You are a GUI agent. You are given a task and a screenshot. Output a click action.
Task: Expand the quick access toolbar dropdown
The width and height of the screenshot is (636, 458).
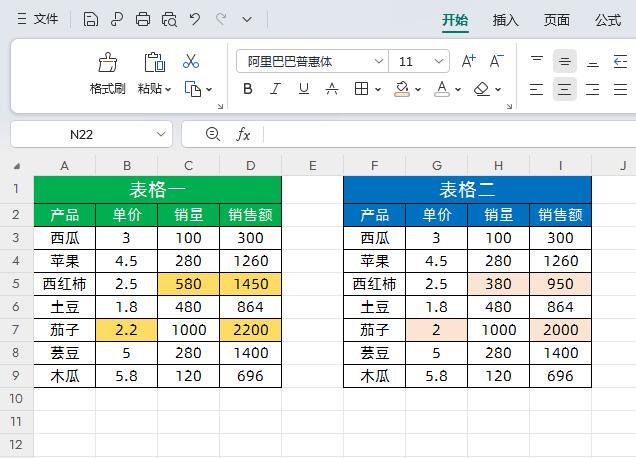(247, 19)
